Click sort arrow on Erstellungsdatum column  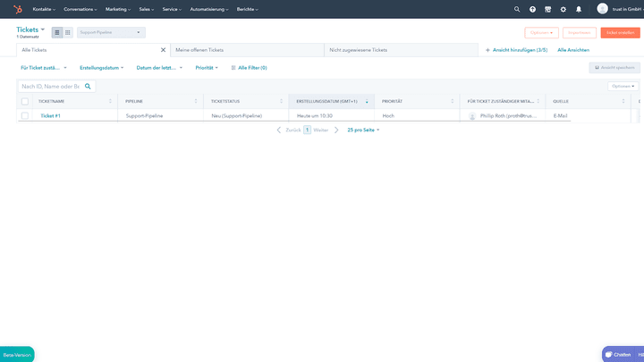(x=367, y=101)
